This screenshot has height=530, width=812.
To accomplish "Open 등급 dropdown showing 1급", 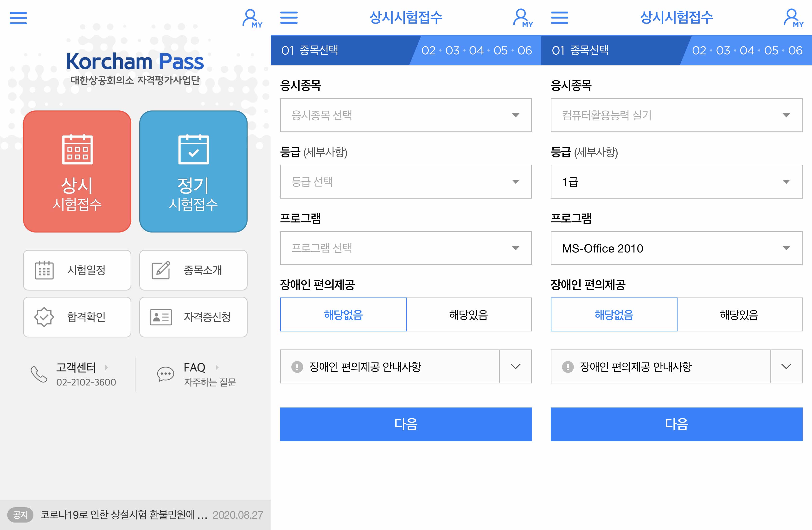I will 676,181.
